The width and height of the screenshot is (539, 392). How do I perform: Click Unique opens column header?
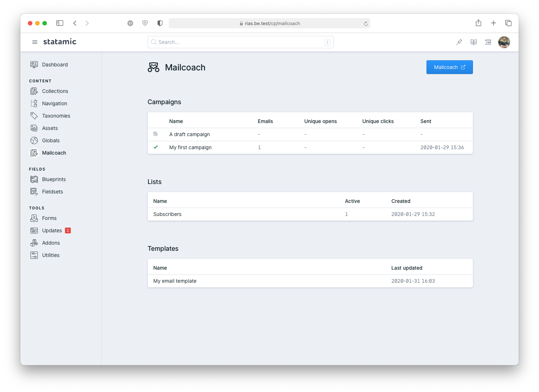320,121
